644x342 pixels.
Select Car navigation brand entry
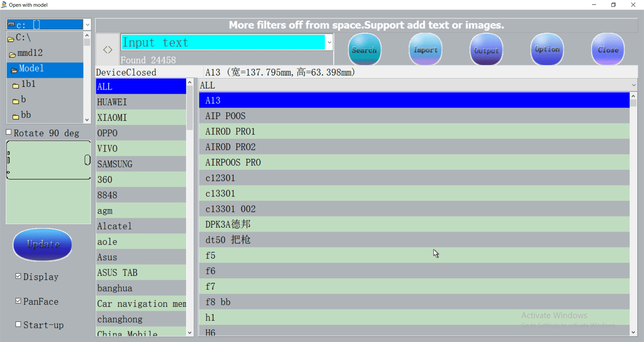[141, 303]
